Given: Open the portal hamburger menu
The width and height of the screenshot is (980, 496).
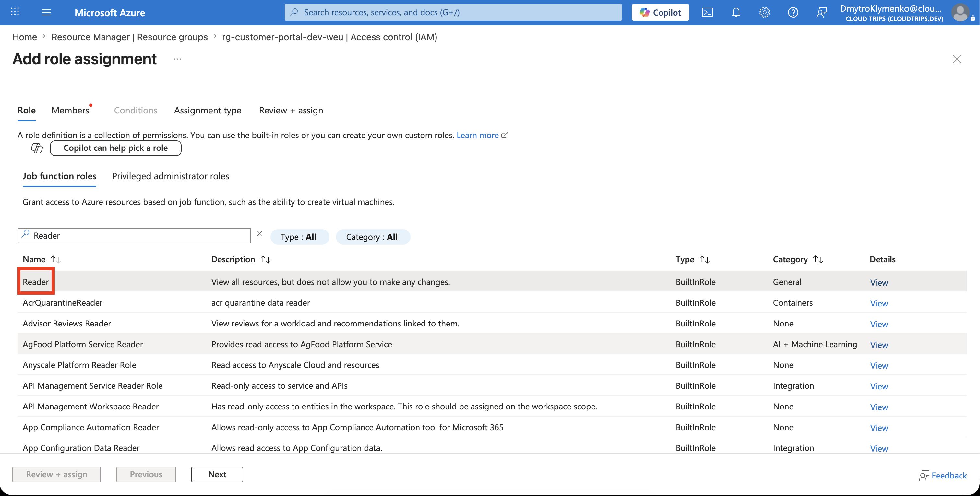Looking at the screenshot, I should click(46, 12).
